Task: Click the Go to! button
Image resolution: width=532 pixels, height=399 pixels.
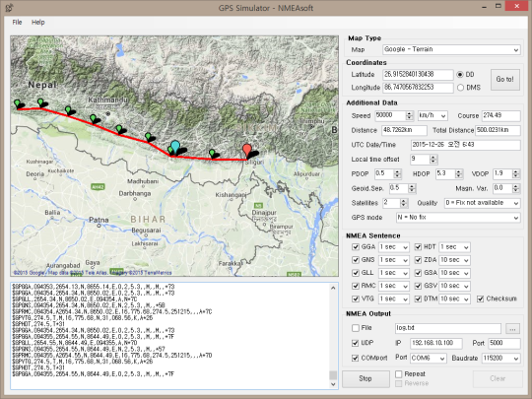Action: click(x=505, y=80)
